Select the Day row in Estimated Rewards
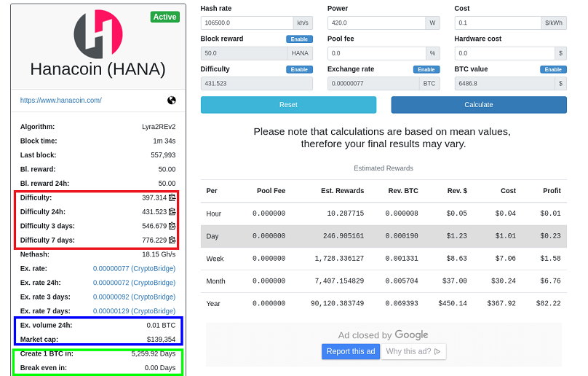588x376 pixels. tap(384, 236)
